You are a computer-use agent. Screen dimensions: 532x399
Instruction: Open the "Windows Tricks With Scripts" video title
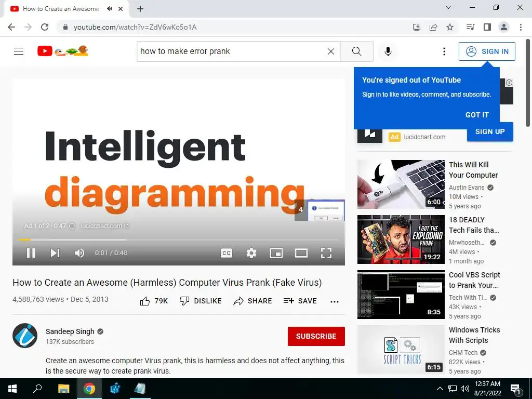coord(474,335)
